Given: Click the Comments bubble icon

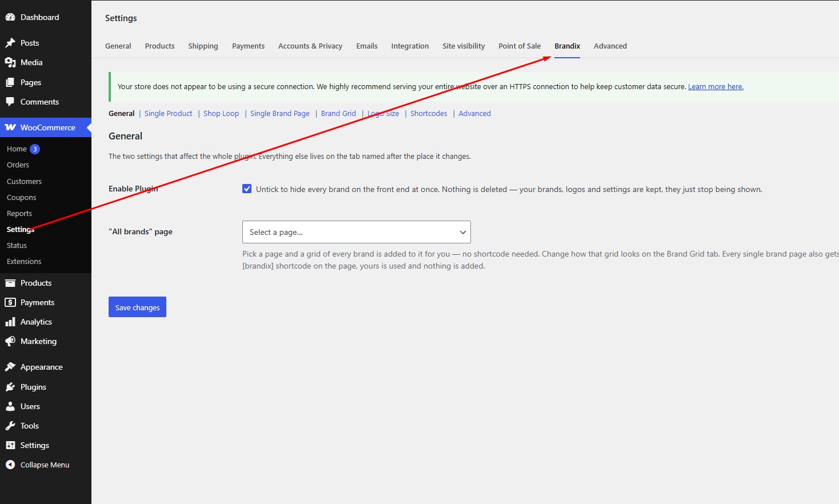Looking at the screenshot, I should coord(10,102).
